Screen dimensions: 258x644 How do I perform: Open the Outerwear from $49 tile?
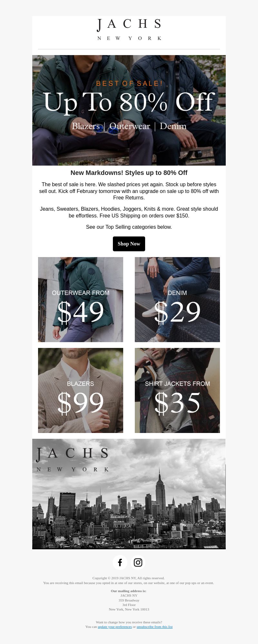coord(81,300)
